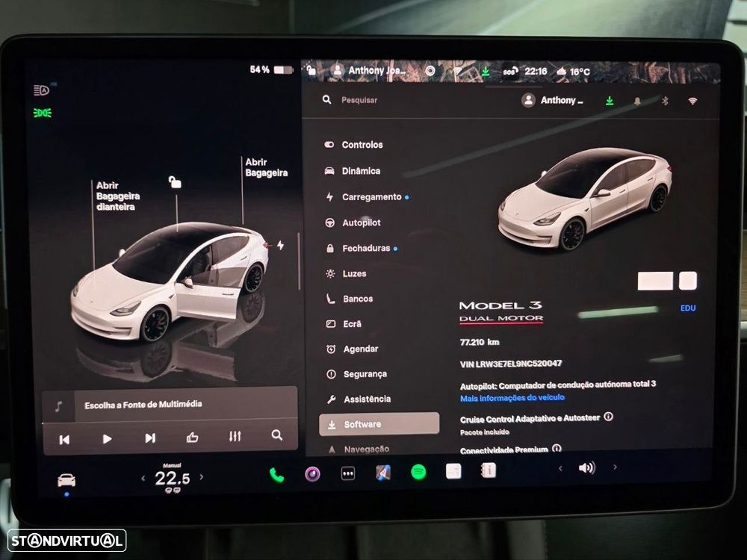Open the all-apps three-dots launcher
The width and height of the screenshot is (747, 560).
click(348, 473)
